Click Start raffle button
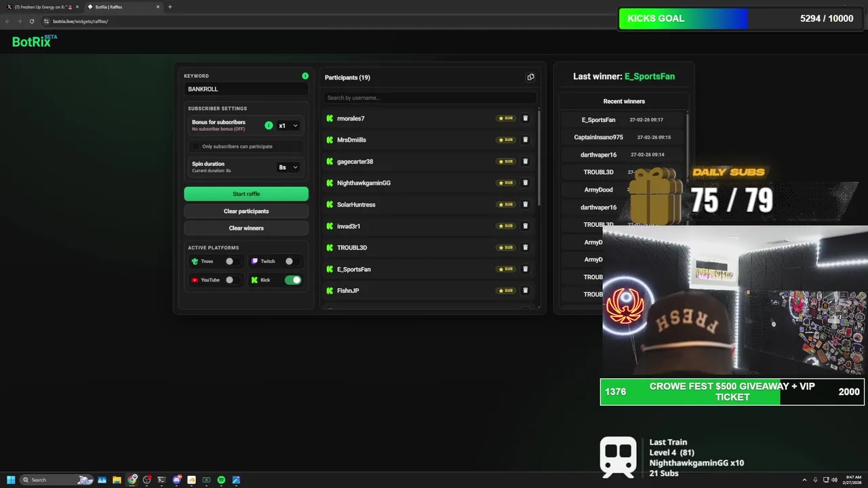The width and height of the screenshot is (868, 488). (x=246, y=194)
